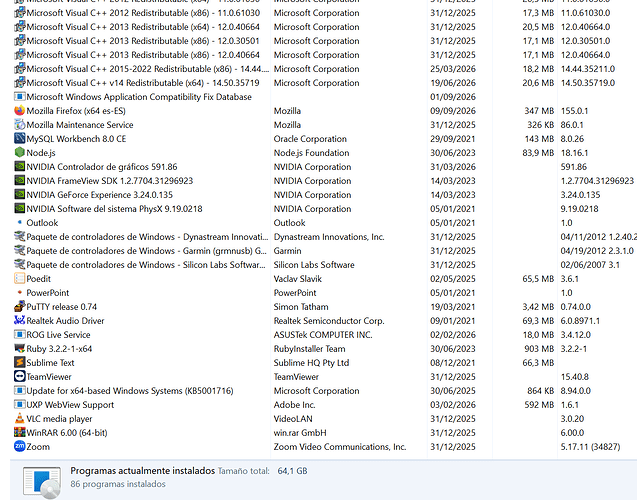Click the Sublime Text icon
Screen dimensions: 637x500
[20, 363]
